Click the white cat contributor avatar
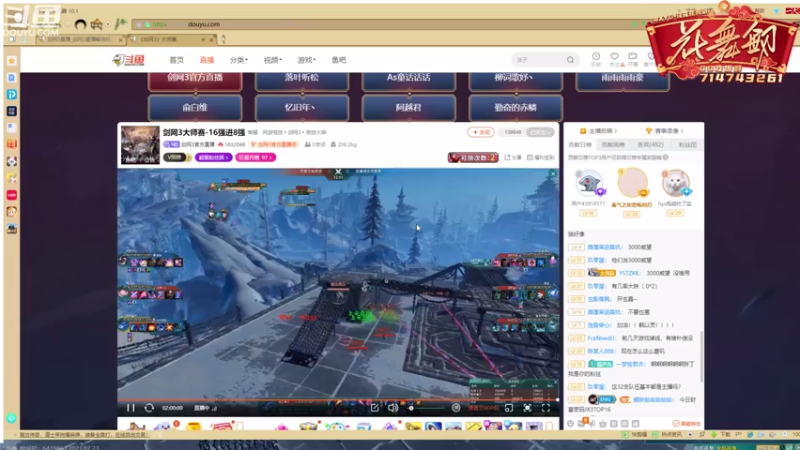Viewport: 800px width, 450px height. point(676,183)
